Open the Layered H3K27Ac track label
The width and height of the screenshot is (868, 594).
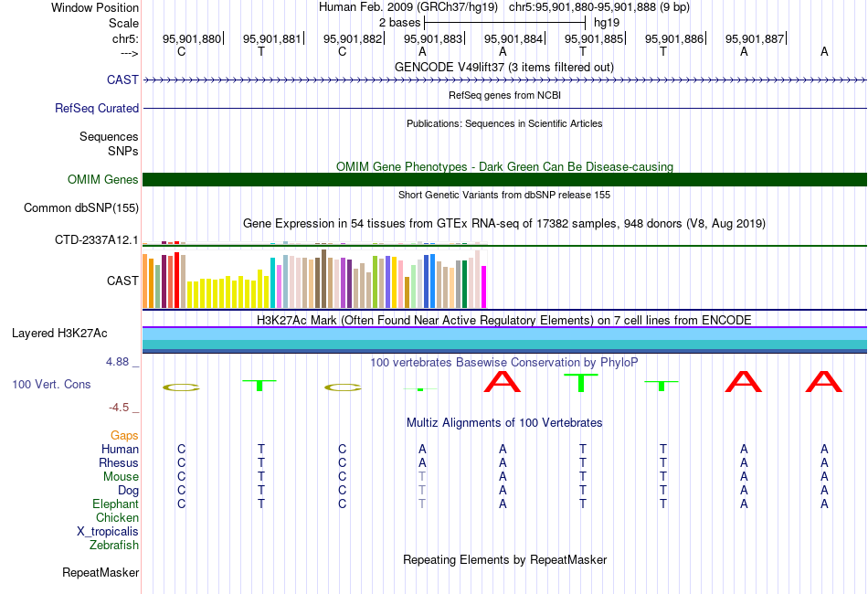pos(59,333)
